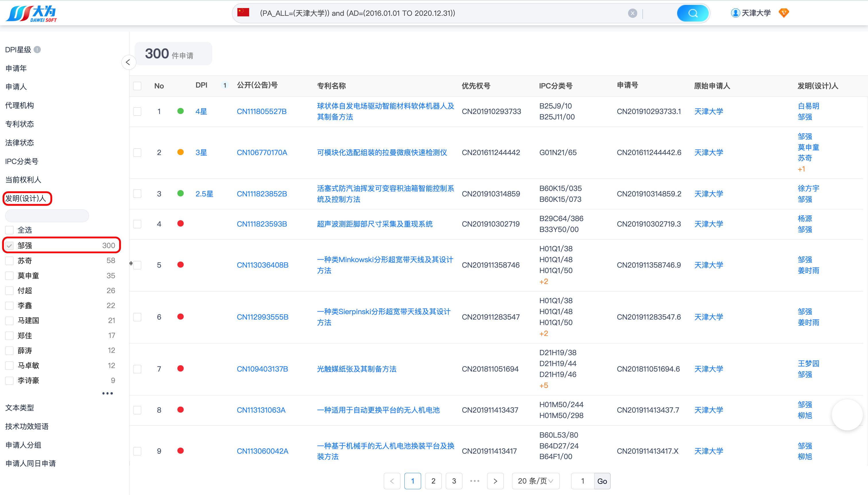This screenshot has width=868, height=495.
Task: Click the China flag country selector
Action: (243, 13)
